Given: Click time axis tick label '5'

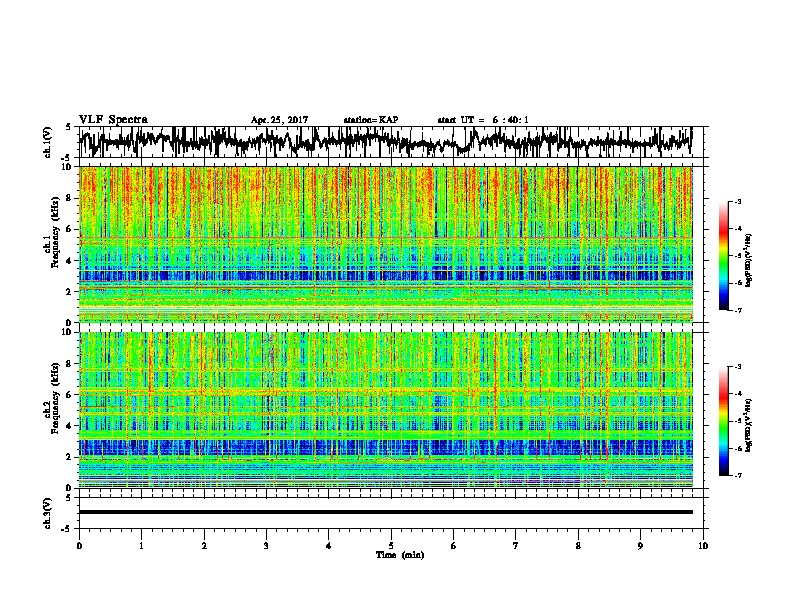Looking at the screenshot, I should (391, 546).
